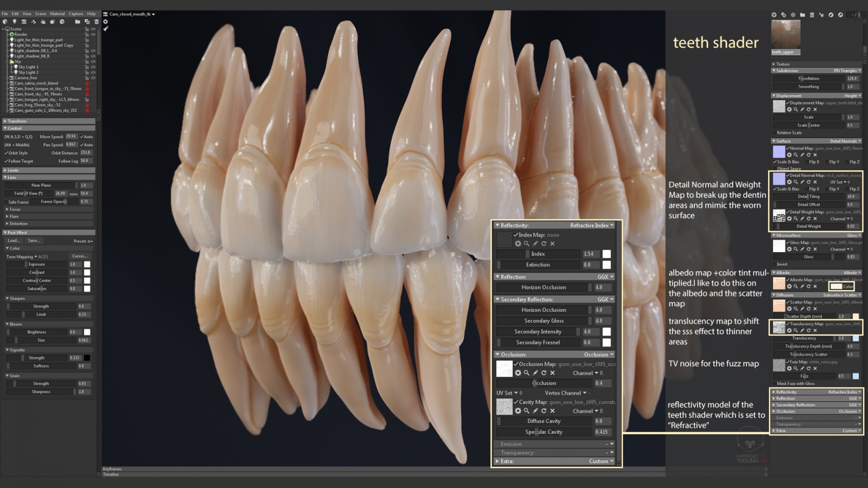The height and width of the screenshot is (488, 868).
Task: Expand the Limits section
Action: (x=49, y=170)
